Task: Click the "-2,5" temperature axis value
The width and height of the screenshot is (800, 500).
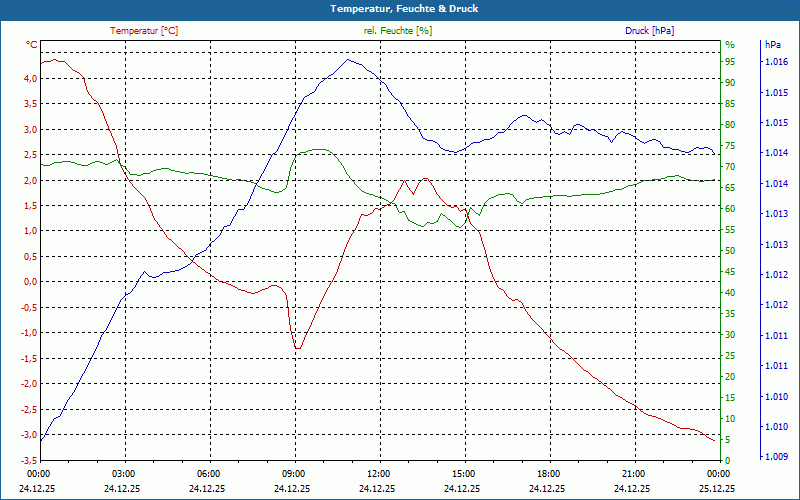Action: click(29, 409)
